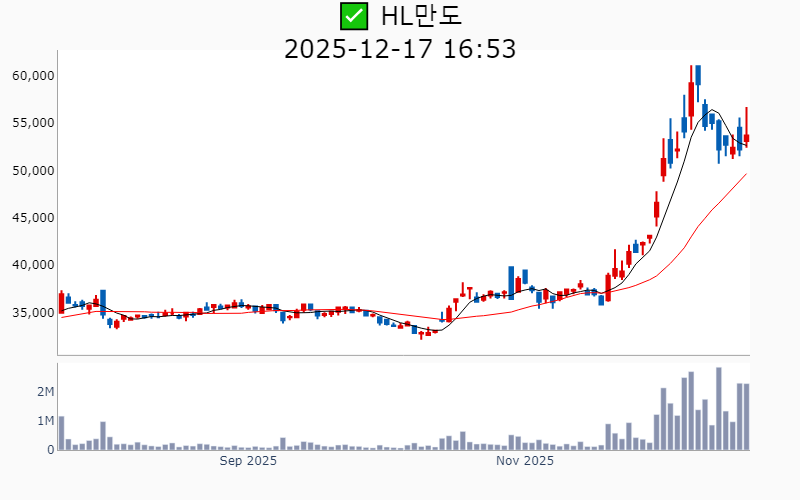Click the 40,000 price axis label

pyautogui.click(x=33, y=265)
